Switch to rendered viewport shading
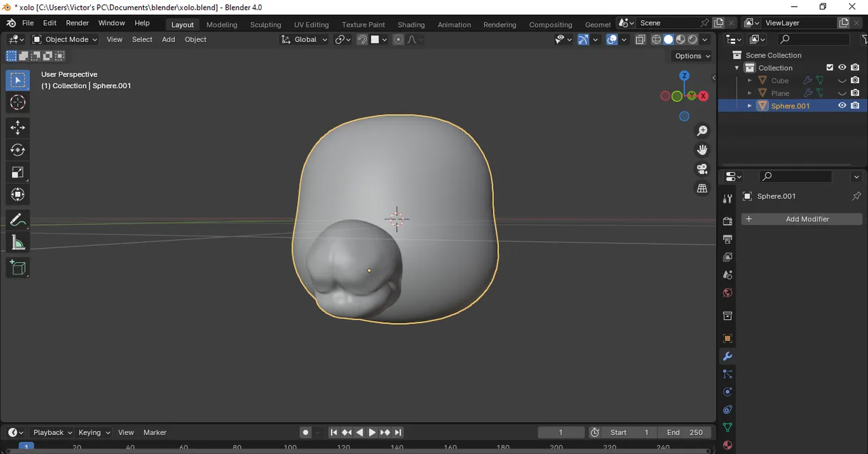 pos(692,39)
